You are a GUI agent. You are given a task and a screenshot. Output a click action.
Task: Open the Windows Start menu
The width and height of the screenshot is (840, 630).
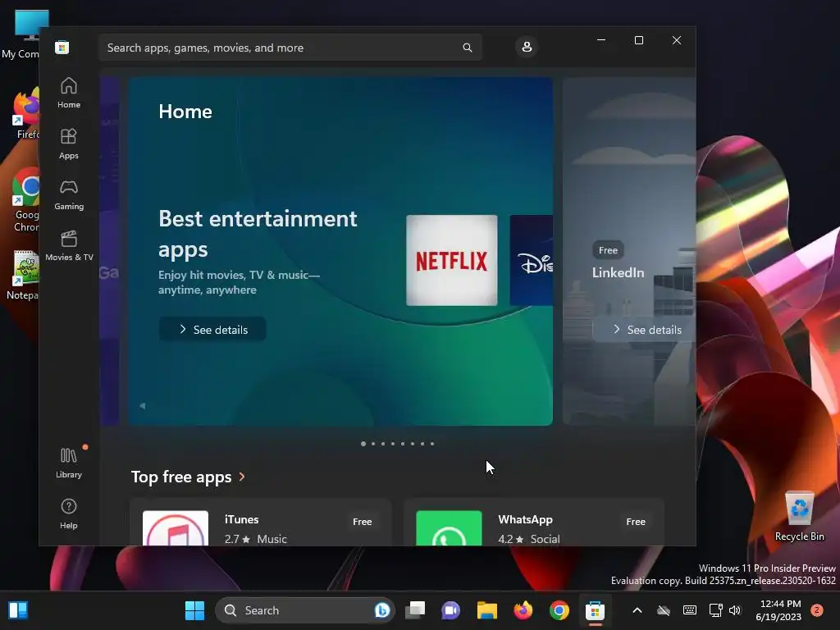point(194,610)
